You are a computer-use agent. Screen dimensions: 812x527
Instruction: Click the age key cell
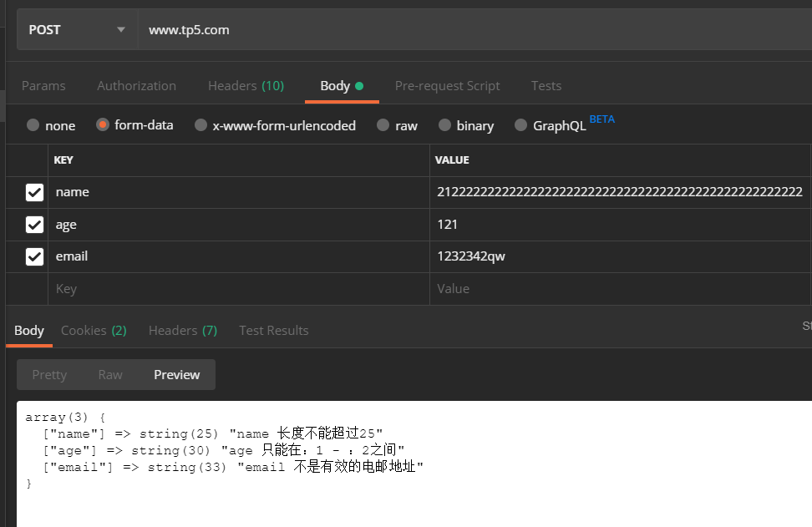(239, 225)
